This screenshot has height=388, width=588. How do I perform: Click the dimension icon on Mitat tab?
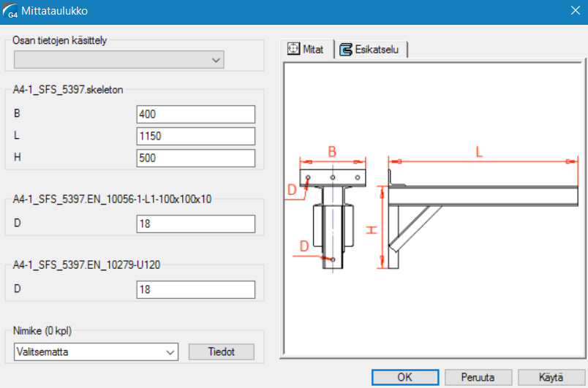point(293,49)
